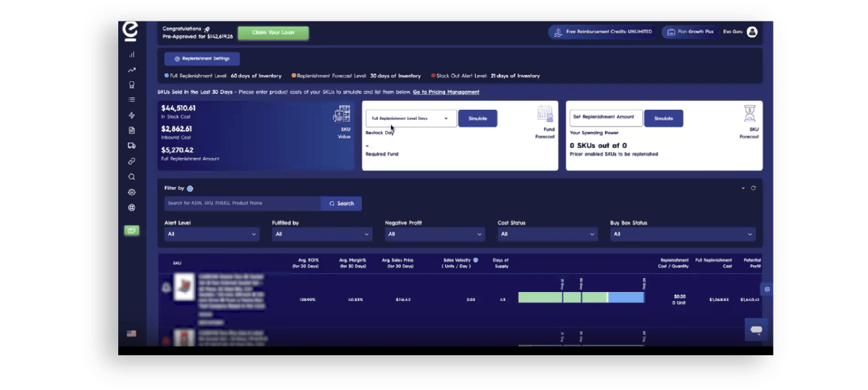This screenshot has width=868, height=390.
Task: Click the SKU Value boxes icon
Action: [341, 114]
